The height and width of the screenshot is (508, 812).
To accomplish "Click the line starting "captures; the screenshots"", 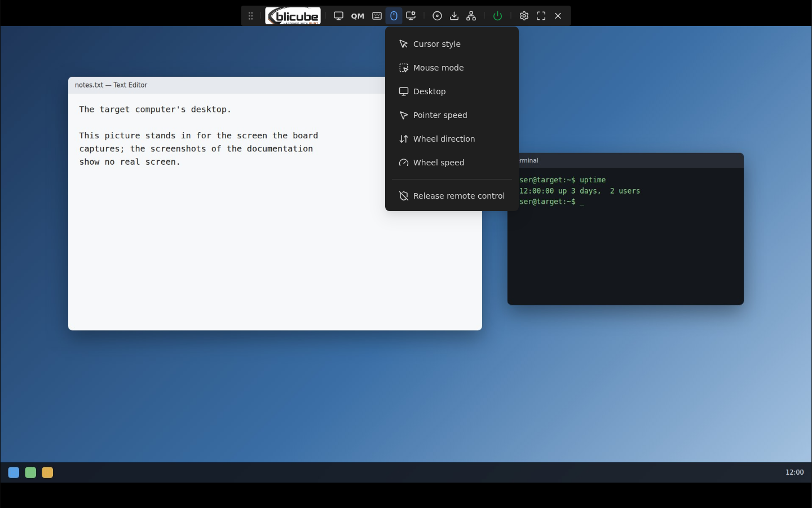I will click(196, 148).
